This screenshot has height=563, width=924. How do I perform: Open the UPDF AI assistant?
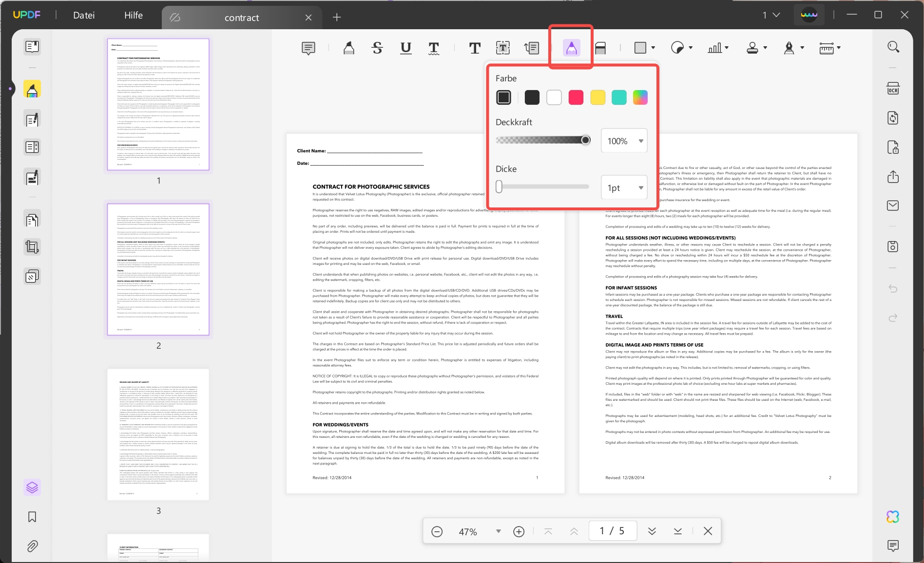coord(893,517)
